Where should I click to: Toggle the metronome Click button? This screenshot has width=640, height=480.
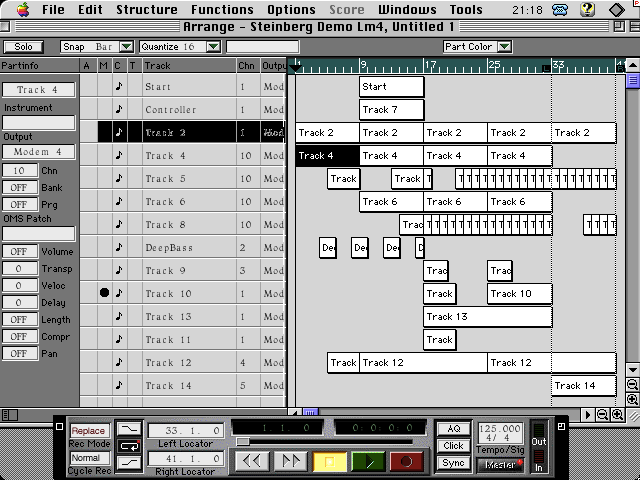pyautogui.click(x=453, y=446)
